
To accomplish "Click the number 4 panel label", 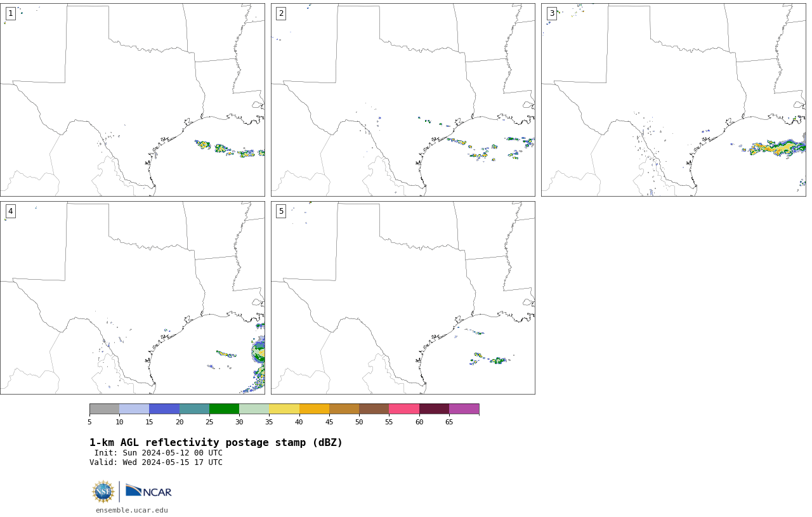I will pyautogui.click(x=10, y=211).
